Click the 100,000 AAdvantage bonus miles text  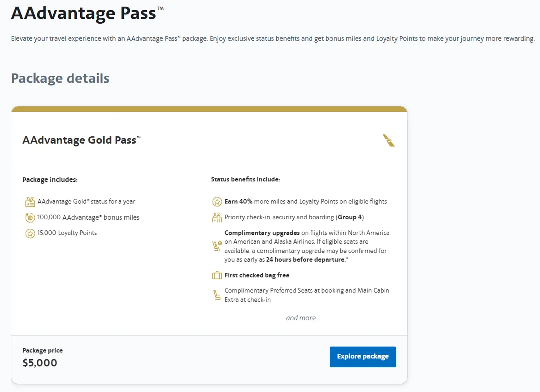click(88, 218)
